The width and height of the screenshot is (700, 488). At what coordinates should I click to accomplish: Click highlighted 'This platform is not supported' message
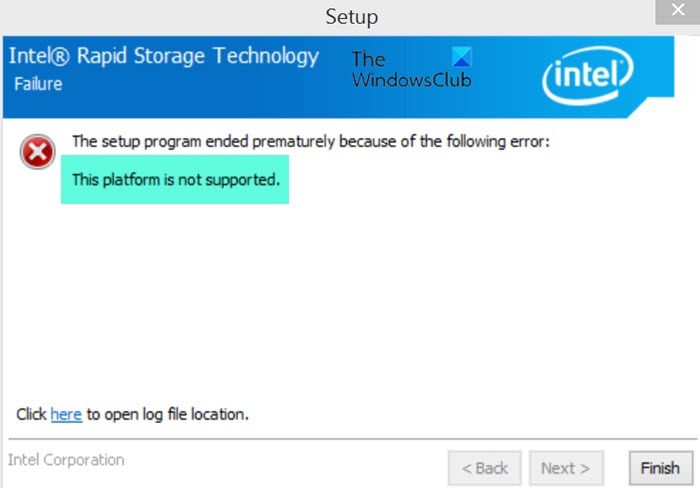coord(175,180)
